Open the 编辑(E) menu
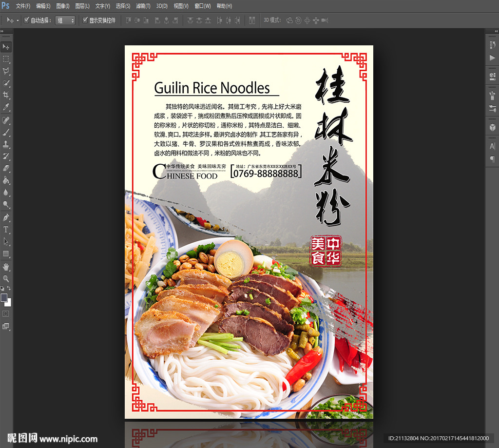Viewport: 499px width, 448px height. click(43, 6)
